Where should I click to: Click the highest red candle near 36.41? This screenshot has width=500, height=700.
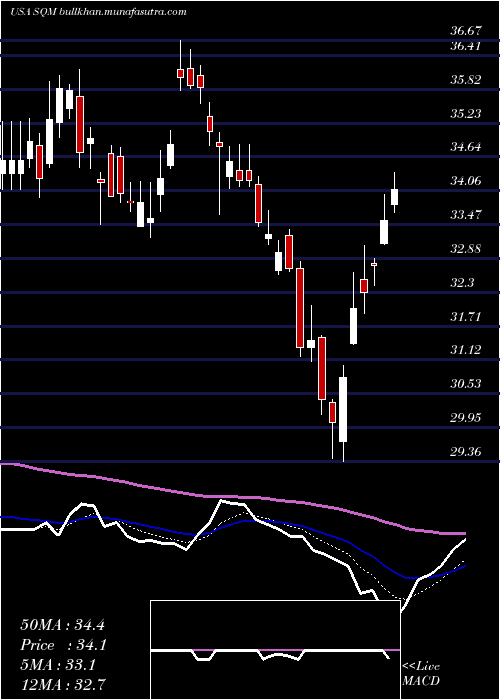tap(180, 73)
